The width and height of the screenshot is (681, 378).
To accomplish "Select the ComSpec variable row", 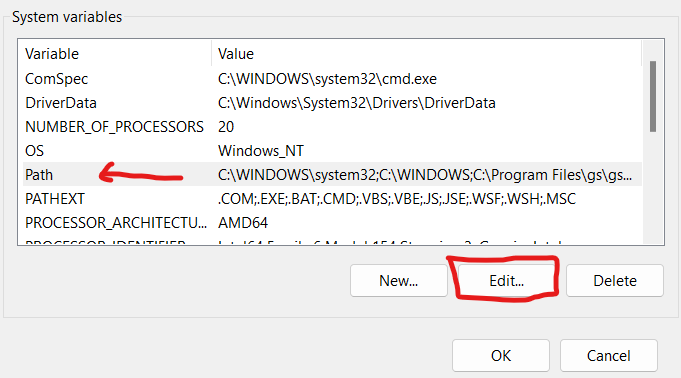I will (332, 79).
